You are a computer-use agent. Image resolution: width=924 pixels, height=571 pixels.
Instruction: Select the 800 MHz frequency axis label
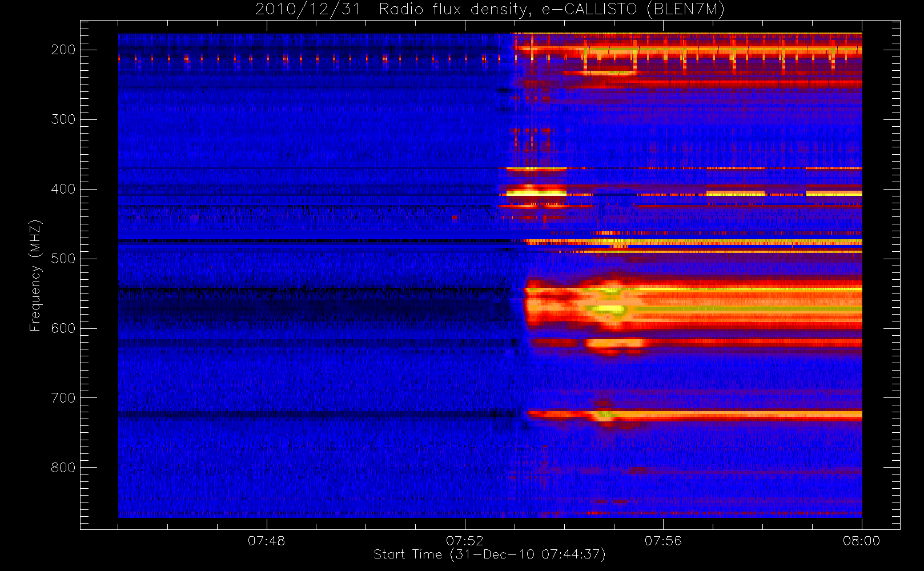click(x=63, y=468)
